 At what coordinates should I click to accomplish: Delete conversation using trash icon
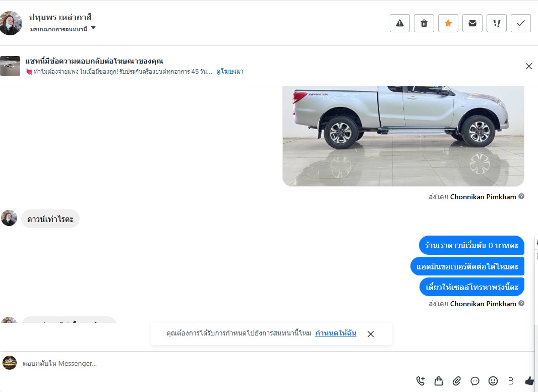(424, 23)
